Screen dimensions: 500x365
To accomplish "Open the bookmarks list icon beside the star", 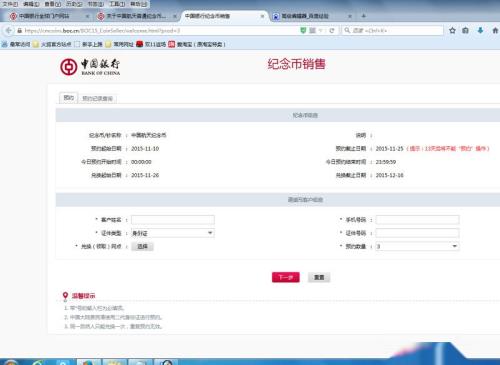I will tap(465, 30).
